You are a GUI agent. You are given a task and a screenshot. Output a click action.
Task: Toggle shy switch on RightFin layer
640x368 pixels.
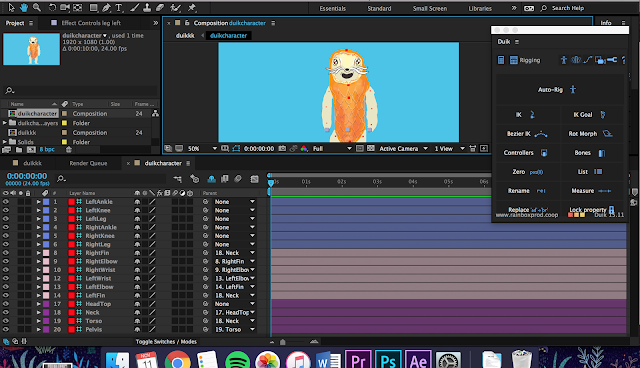(x=137, y=253)
